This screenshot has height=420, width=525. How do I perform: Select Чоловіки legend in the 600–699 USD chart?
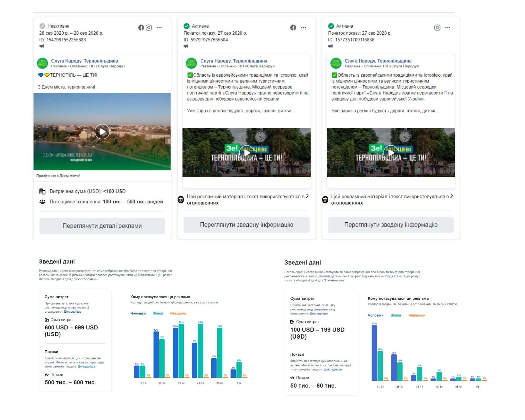(138, 313)
